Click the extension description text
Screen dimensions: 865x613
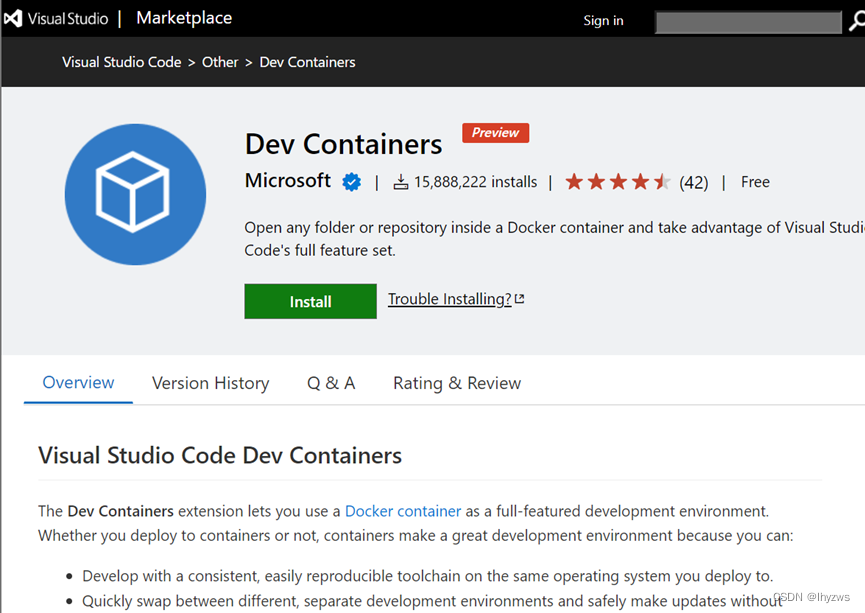click(554, 239)
